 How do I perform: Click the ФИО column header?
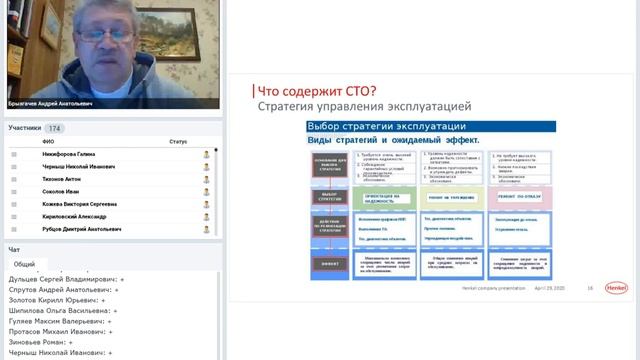point(48,142)
